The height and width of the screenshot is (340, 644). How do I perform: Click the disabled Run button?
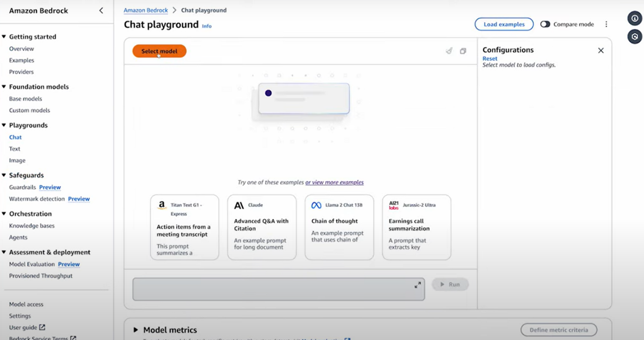pyautogui.click(x=450, y=284)
